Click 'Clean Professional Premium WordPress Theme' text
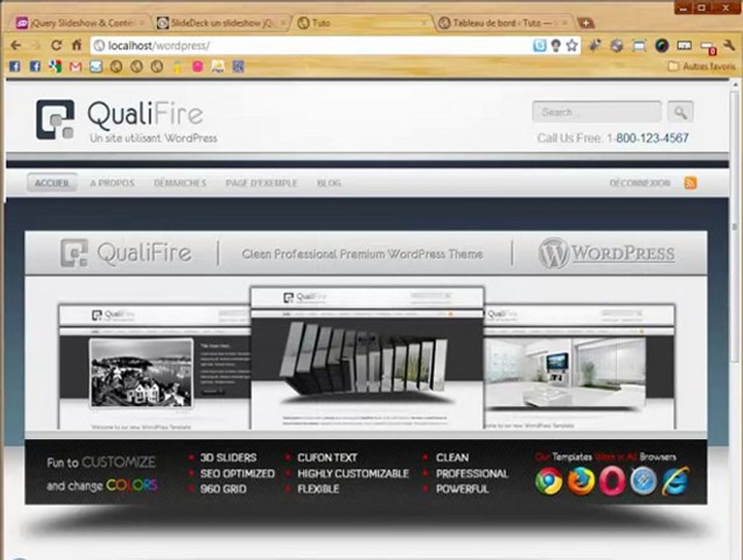Screen dimensions: 743x560 (x=363, y=254)
